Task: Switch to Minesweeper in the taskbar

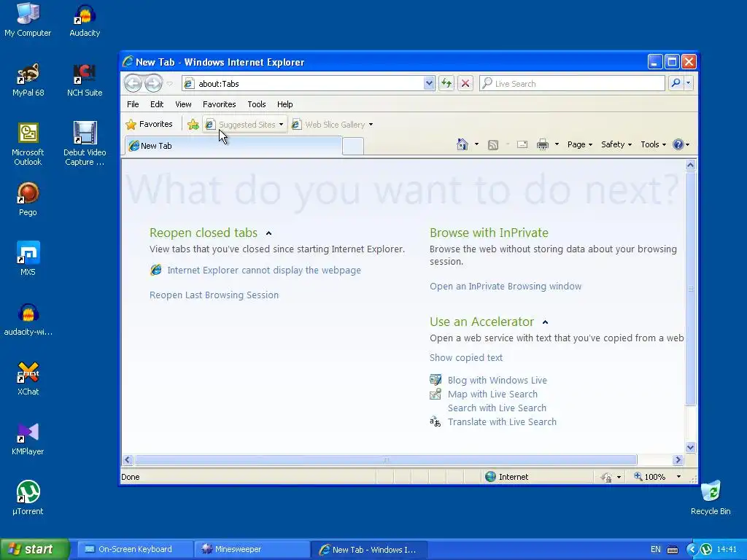Action: pos(252,549)
